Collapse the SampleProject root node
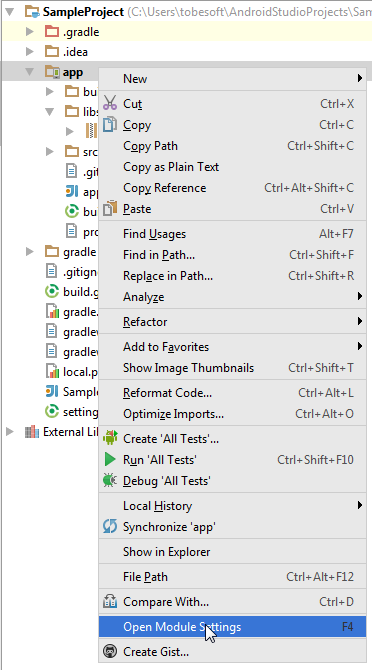 click(9, 12)
